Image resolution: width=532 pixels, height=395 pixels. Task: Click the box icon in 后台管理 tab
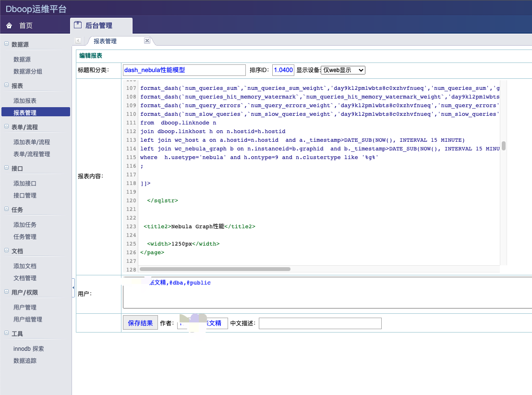[78, 25]
